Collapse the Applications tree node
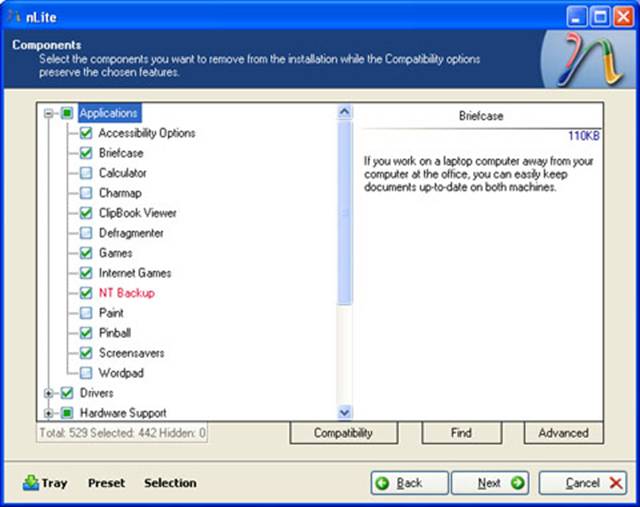Screen dimensions: 640x507 click(48, 114)
